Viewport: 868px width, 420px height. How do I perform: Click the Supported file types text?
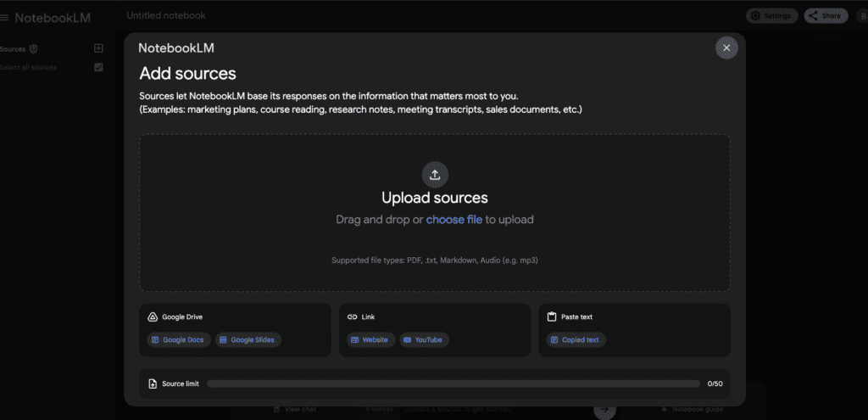(435, 260)
